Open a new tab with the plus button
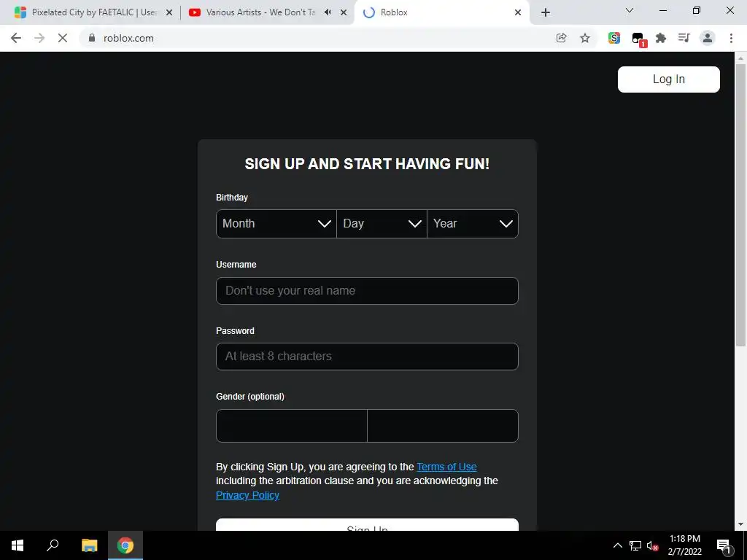 click(x=546, y=12)
